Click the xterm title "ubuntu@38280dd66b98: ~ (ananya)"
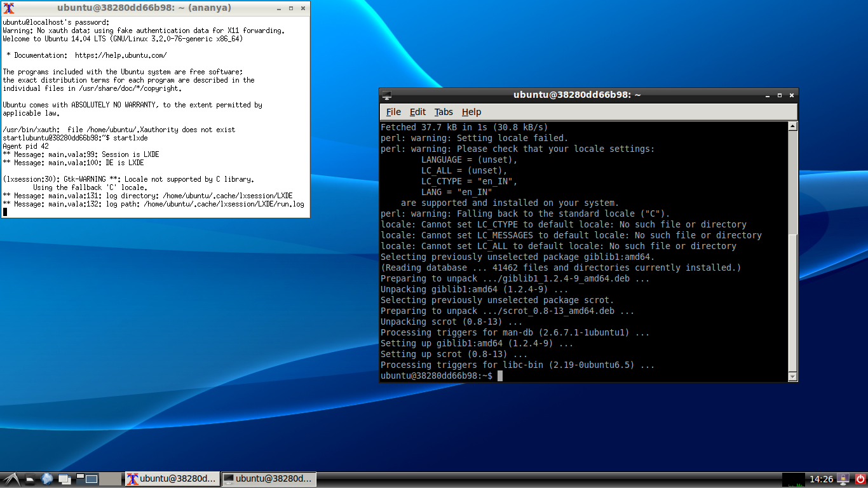 [144, 8]
